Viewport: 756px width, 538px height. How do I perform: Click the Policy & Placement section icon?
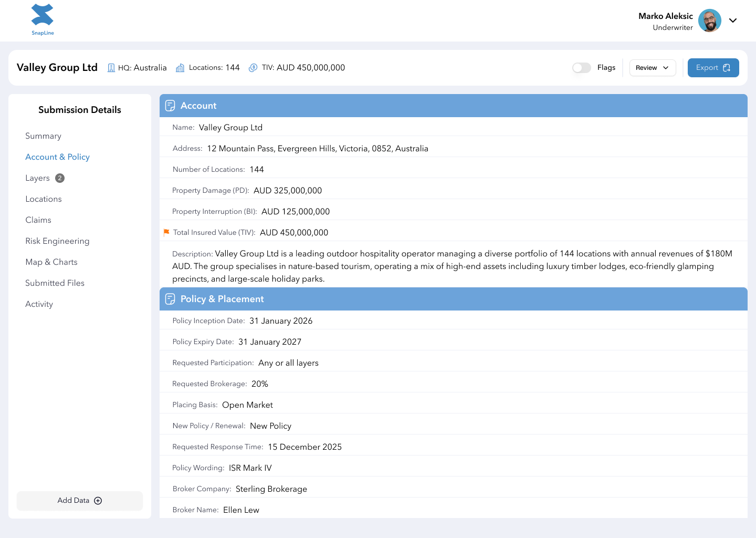[x=170, y=298]
